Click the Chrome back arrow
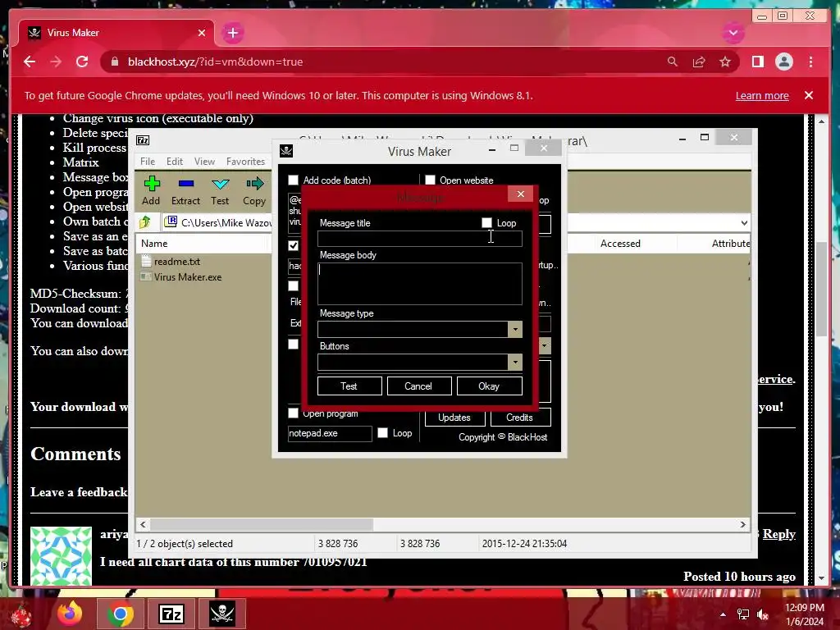The width and height of the screenshot is (840, 630). point(30,62)
